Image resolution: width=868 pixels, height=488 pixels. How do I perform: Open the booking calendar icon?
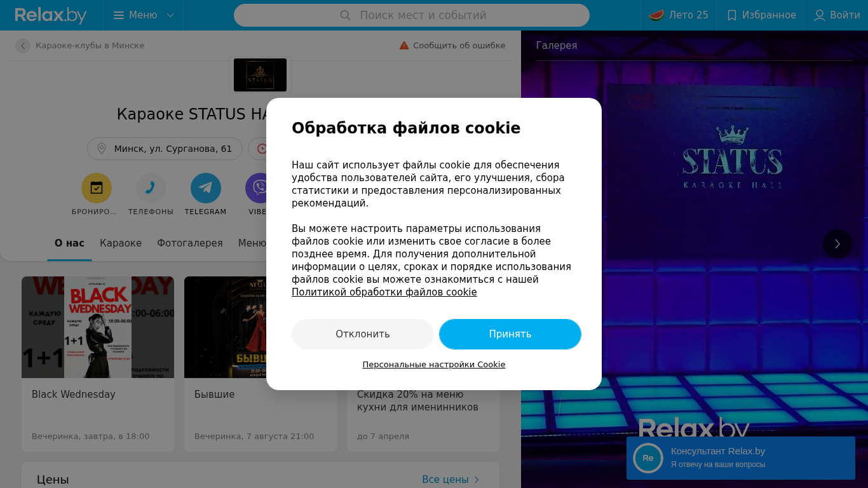coord(97,188)
